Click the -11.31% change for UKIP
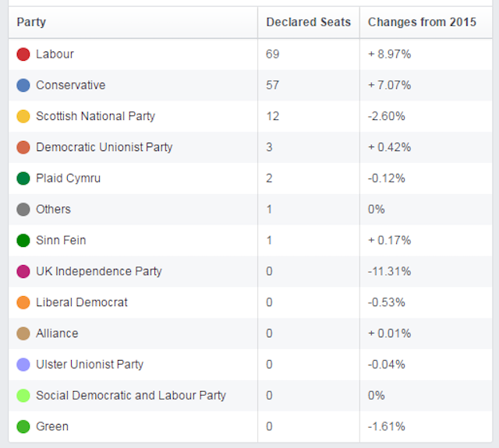Image resolution: width=499 pixels, height=448 pixels. pyautogui.click(x=390, y=271)
